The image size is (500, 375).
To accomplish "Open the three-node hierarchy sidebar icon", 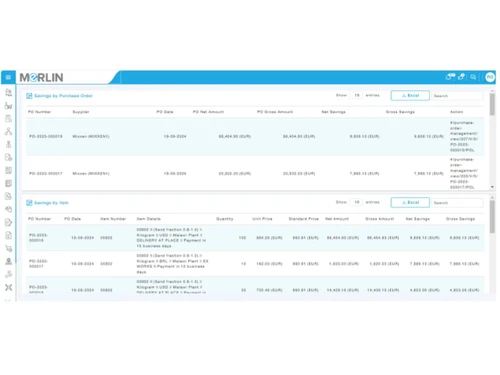I will (x=8, y=131).
